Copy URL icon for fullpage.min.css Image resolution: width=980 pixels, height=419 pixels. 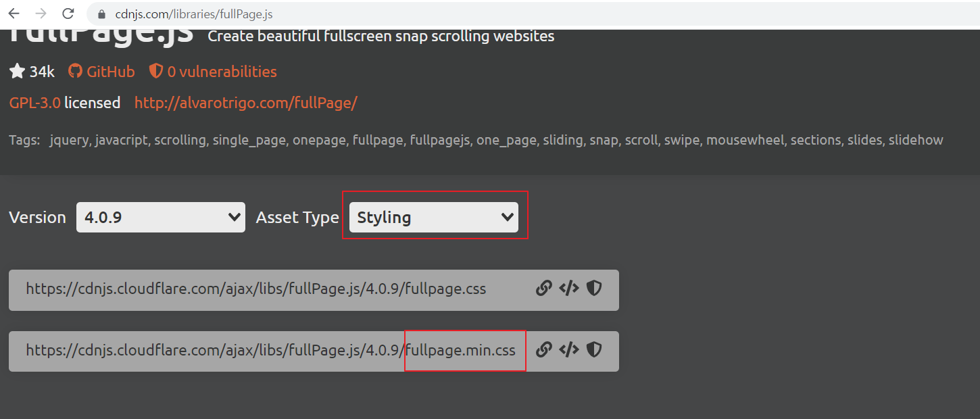pyautogui.click(x=544, y=349)
